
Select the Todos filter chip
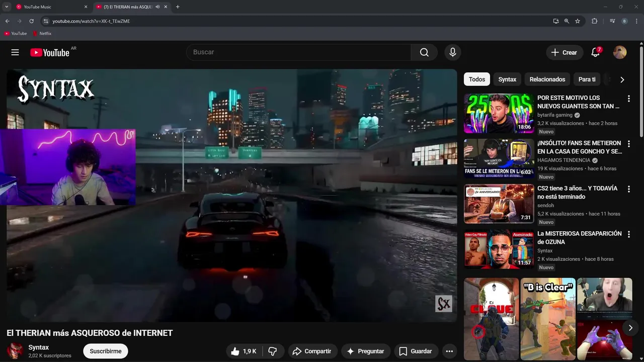coord(477,79)
